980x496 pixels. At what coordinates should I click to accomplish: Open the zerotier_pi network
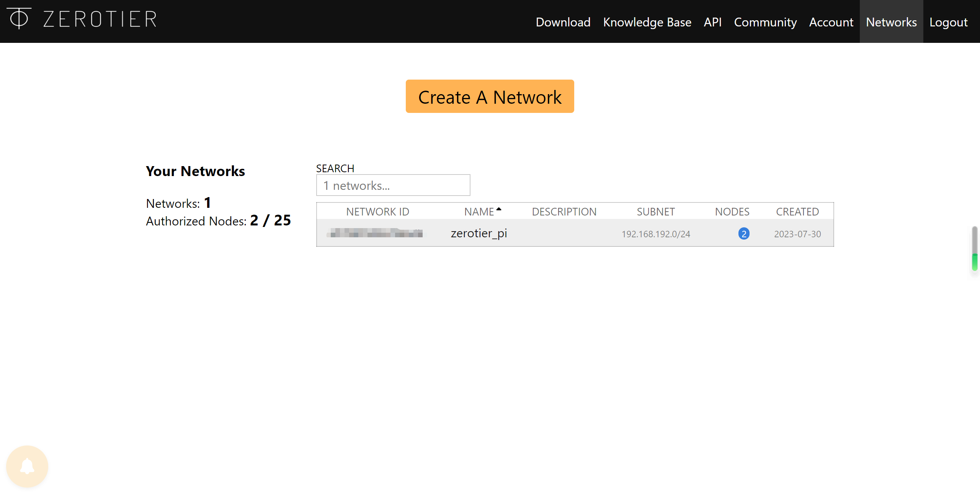pyautogui.click(x=479, y=233)
